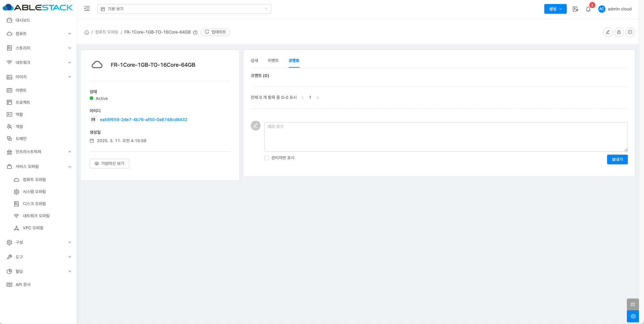Open the sidebar 이벤트 calendar item

click(x=38, y=90)
